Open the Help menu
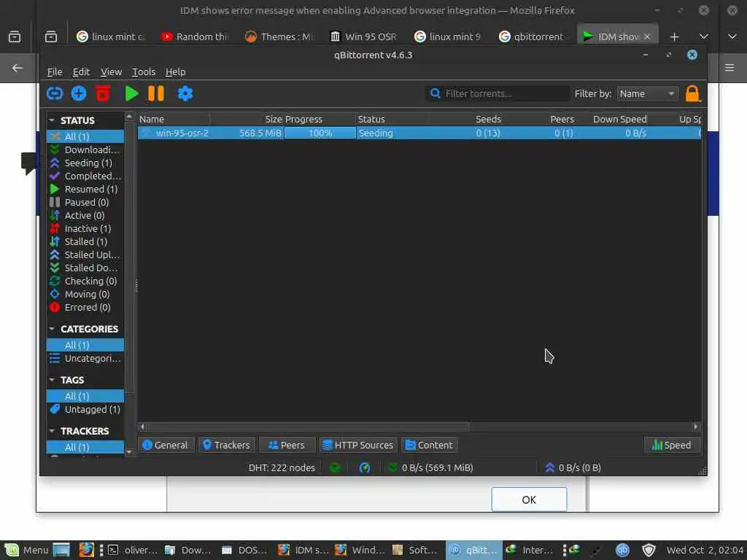Image resolution: width=747 pixels, height=560 pixels. (175, 72)
